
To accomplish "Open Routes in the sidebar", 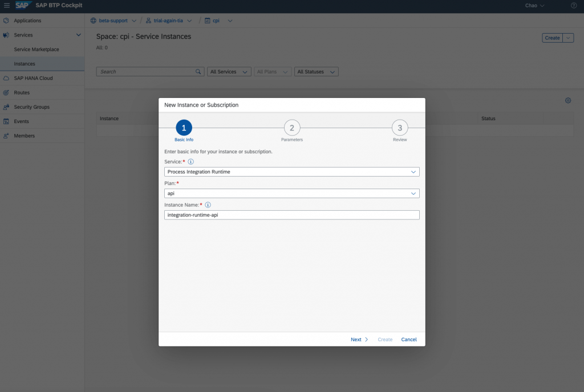I will pos(22,93).
